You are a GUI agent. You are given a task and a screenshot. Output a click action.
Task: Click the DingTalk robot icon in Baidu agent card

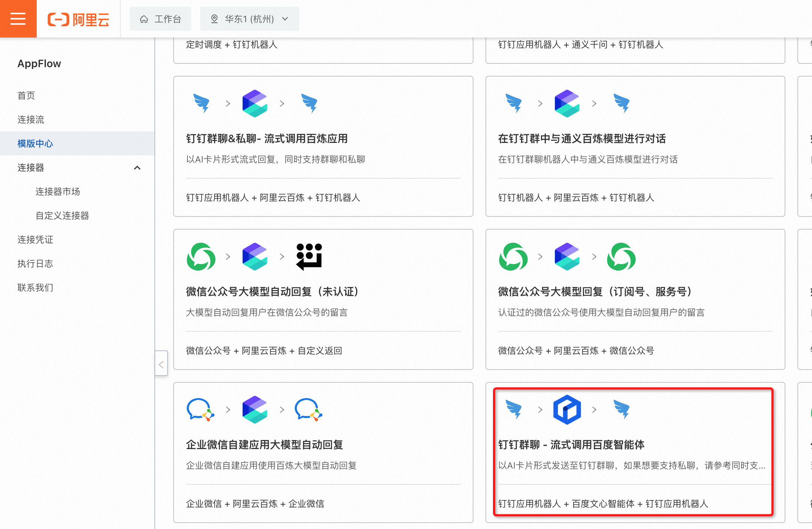coord(513,409)
